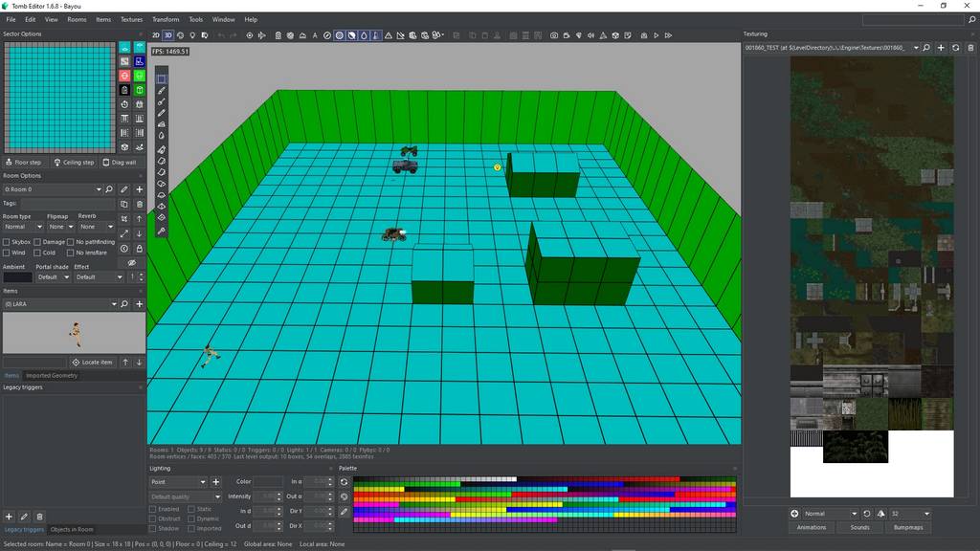Select the Brush tool in the viewport toolbar
The height and width of the screenshot is (551, 980).
(x=162, y=91)
